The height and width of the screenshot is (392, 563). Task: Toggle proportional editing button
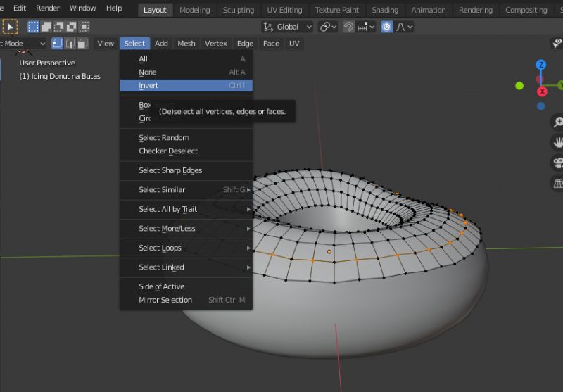[386, 27]
